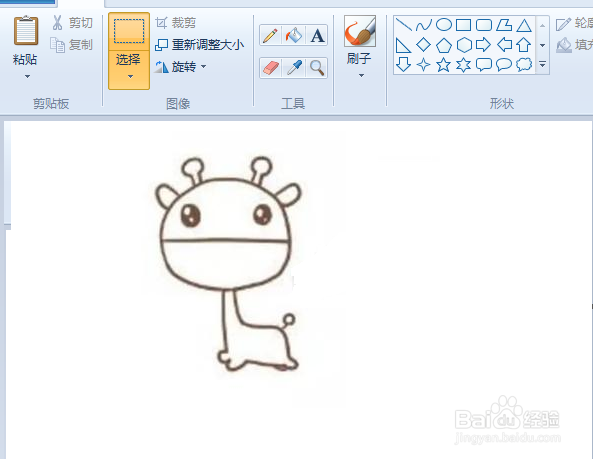Click the Brushes (刷子) icon

(360, 31)
